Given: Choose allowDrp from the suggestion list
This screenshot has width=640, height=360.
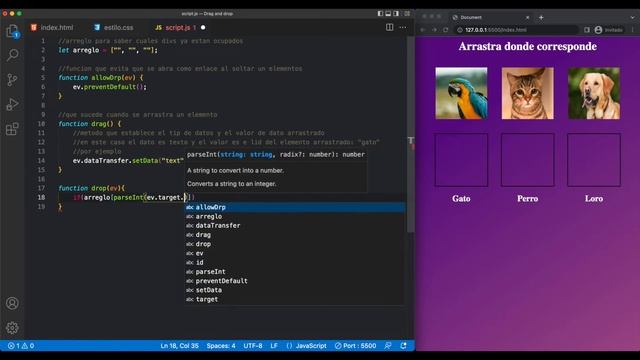Looking at the screenshot, I should click(x=295, y=207).
